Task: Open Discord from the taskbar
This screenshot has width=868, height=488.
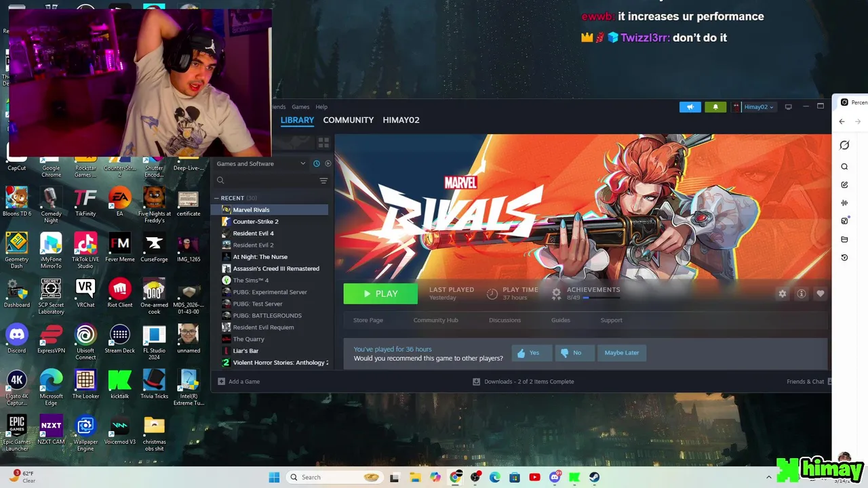Action: coord(555,477)
